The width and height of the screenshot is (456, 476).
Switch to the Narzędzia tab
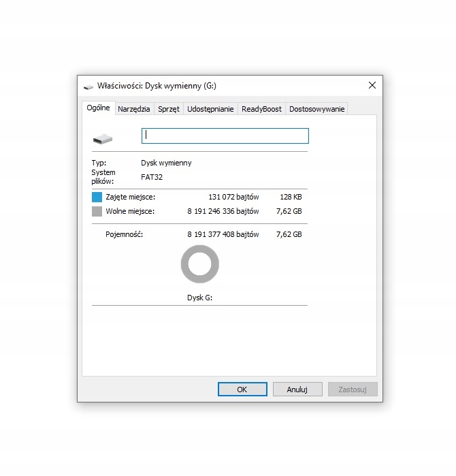click(x=133, y=109)
